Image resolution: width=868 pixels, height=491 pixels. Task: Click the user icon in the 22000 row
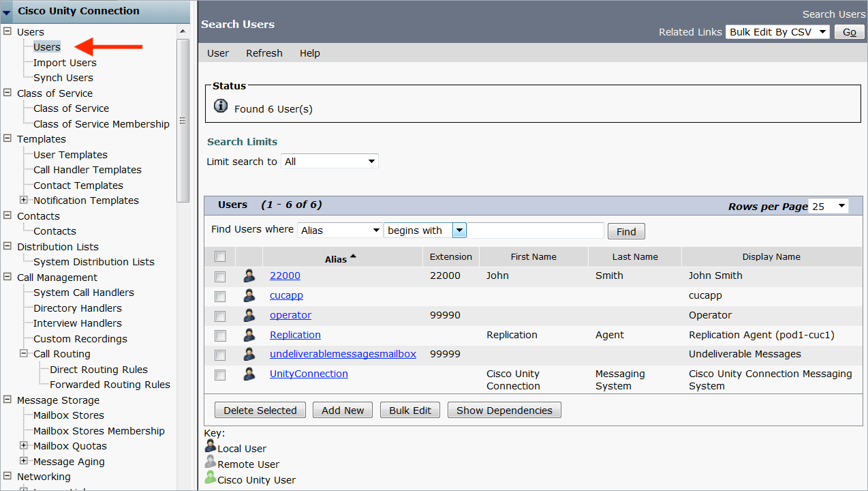(249, 276)
